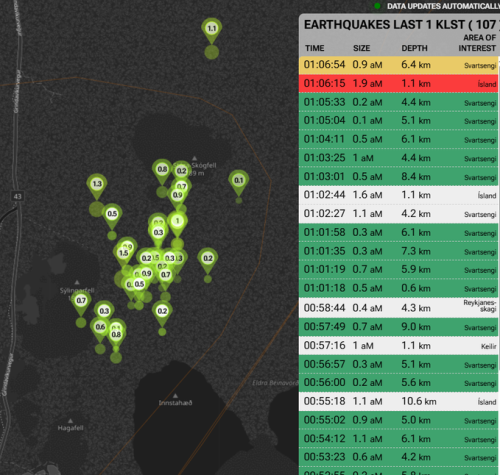Click the Skógfell mountain label on the map
Viewport: 500px width, 475px height.
click(204, 165)
